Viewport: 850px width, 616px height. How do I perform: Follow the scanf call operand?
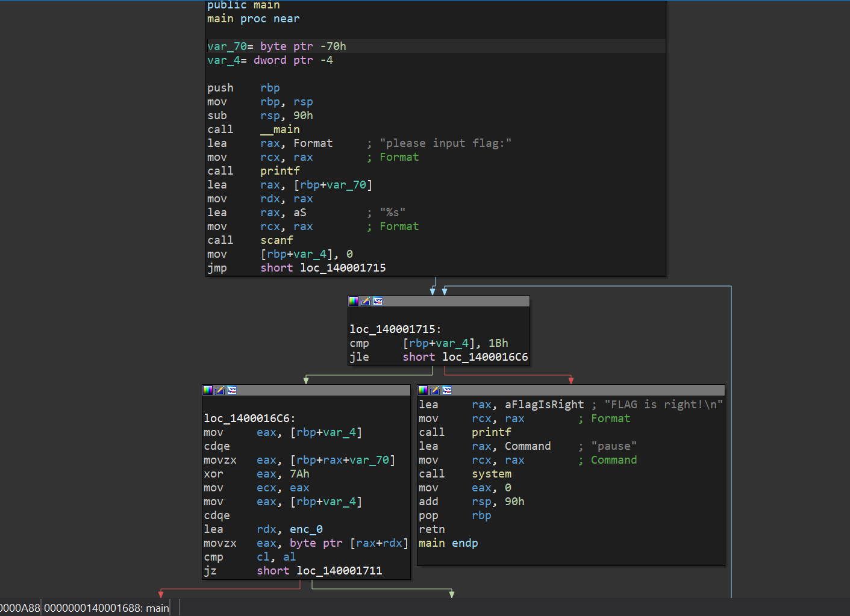tap(277, 240)
